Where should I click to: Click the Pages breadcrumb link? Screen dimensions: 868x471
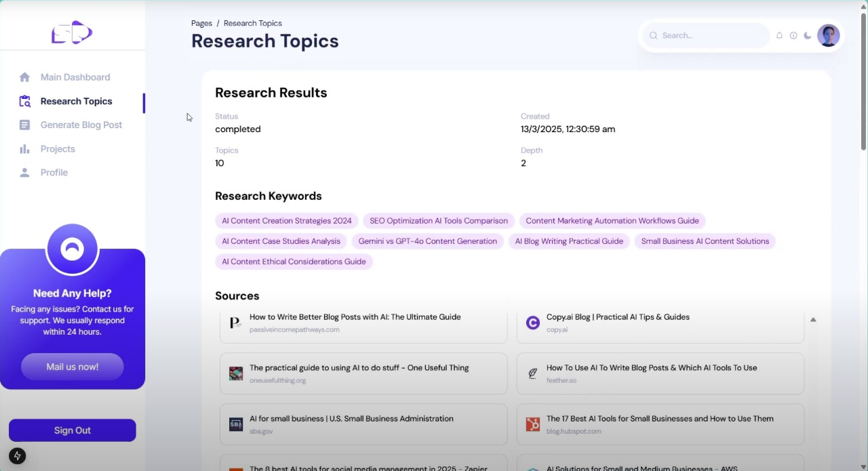coord(201,23)
